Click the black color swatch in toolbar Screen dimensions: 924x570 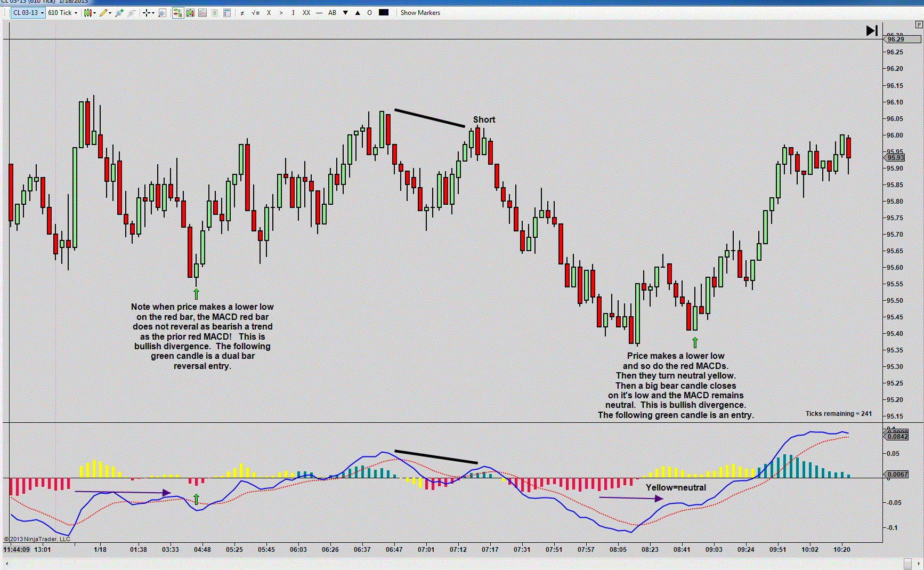click(x=384, y=13)
